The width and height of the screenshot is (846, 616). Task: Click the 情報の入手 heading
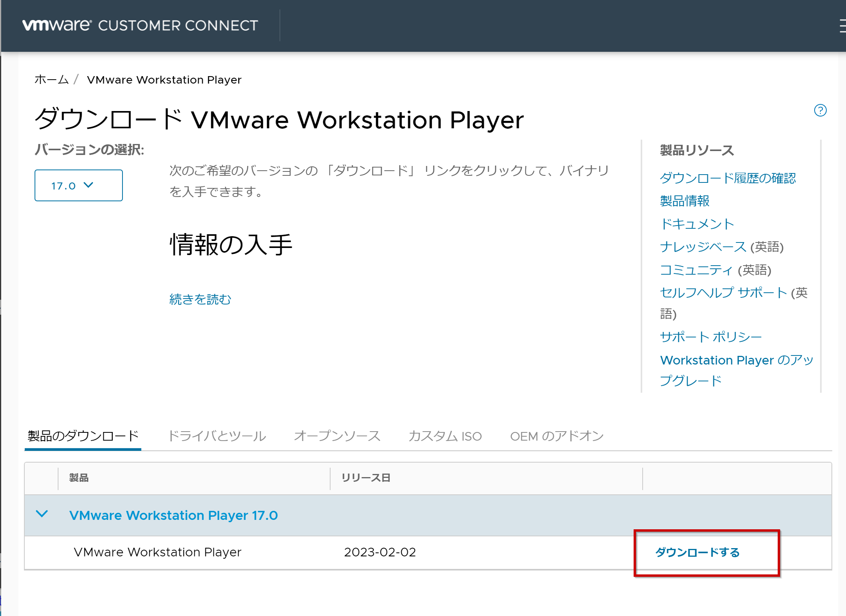(231, 244)
